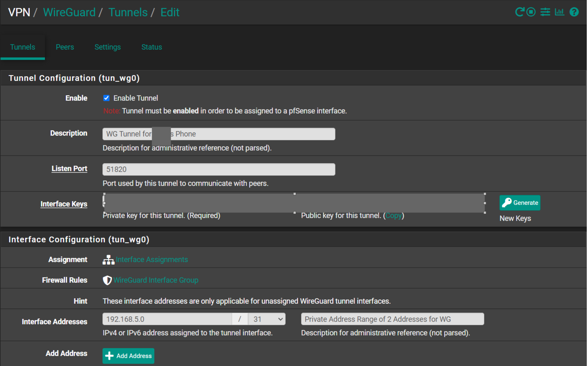Screen dimensions: 588x366
Task: Open the Interface Assignments link
Action: click(x=152, y=260)
